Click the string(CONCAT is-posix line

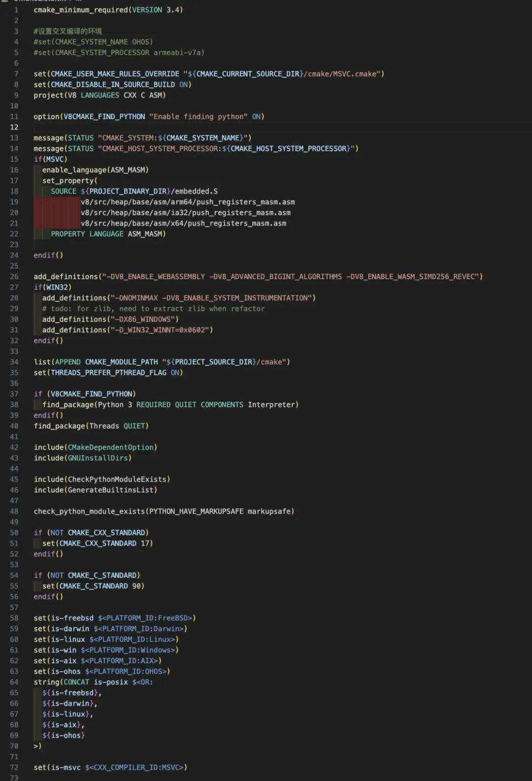[x=93, y=682]
